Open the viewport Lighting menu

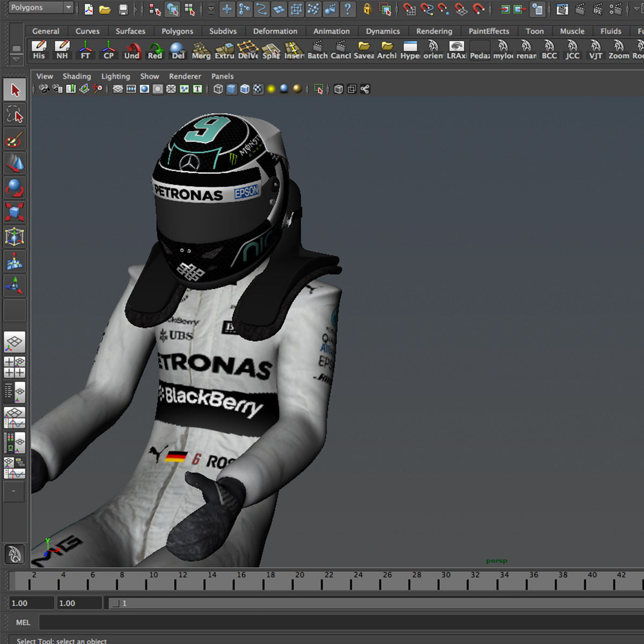pyautogui.click(x=115, y=76)
